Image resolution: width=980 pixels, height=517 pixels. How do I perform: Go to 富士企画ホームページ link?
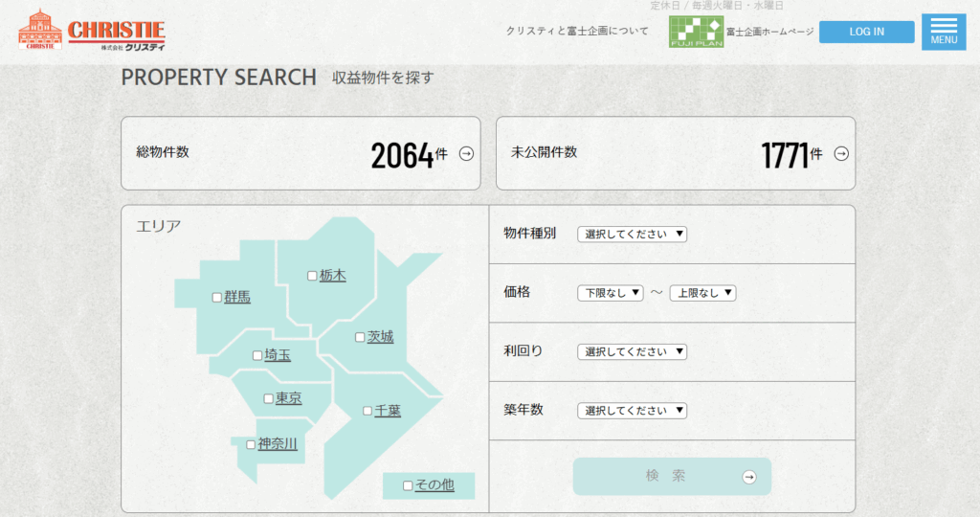(x=768, y=32)
